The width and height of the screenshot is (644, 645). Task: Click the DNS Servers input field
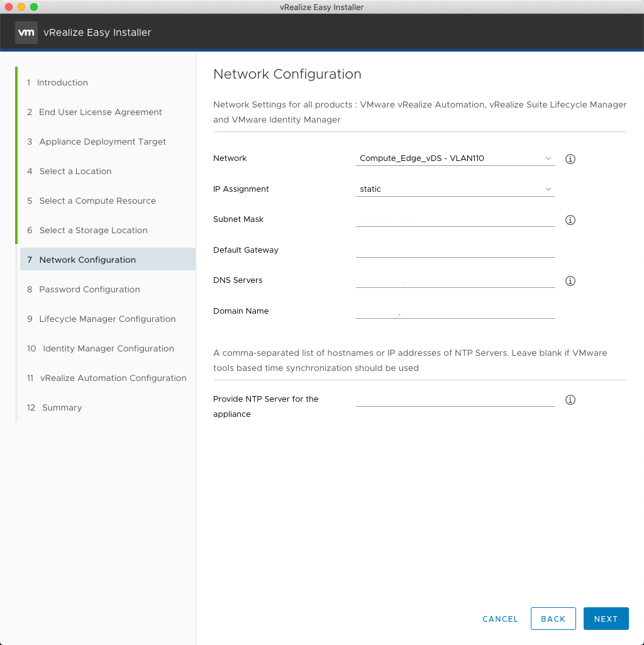pos(455,280)
